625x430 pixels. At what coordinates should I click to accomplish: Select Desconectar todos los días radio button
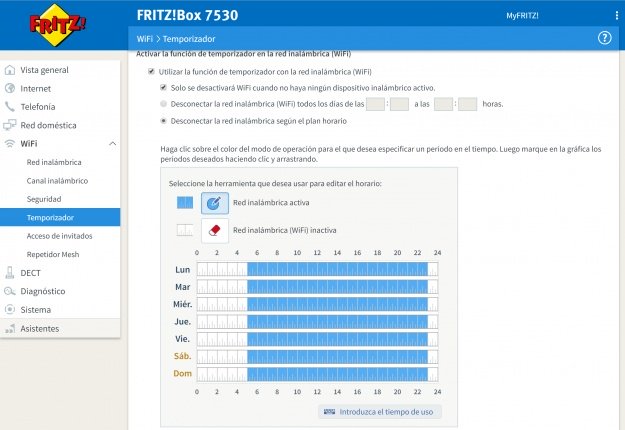[163, 104]
